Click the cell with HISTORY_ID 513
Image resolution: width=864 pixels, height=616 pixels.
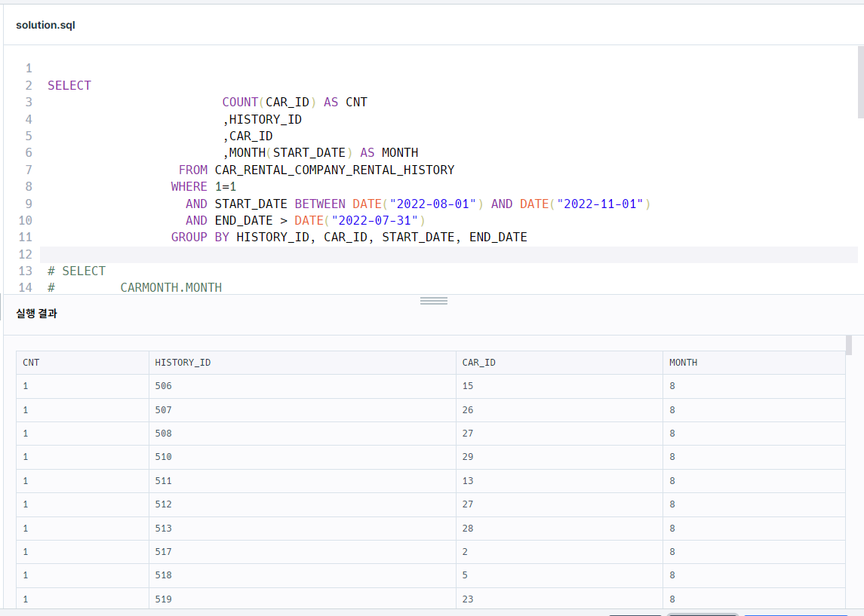click(303, 528)
